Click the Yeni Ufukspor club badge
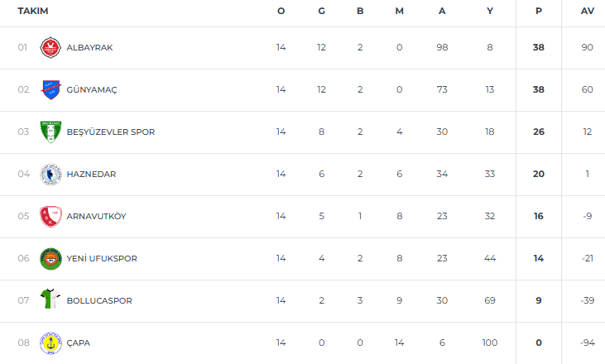605x364 pixels. tap(50, 259)
